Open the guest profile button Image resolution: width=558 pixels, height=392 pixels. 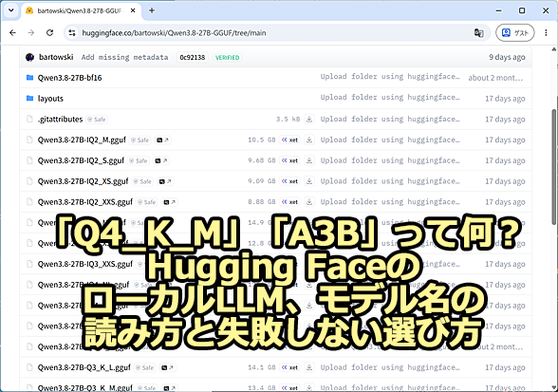pyautogui.click(x=515, y=33)
